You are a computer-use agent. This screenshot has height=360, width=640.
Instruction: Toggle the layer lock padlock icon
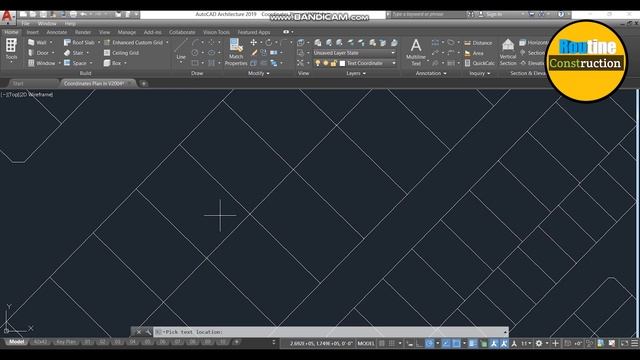tap(333, 63)
